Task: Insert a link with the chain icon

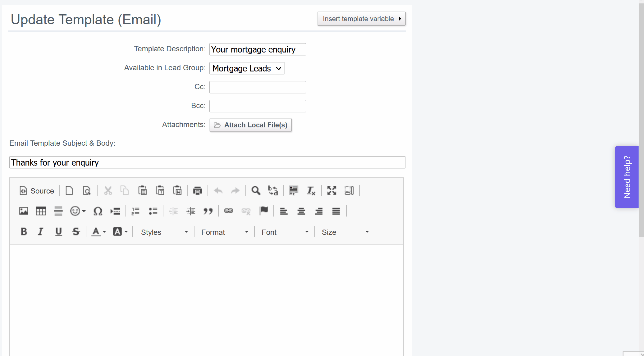Action: tap(229, 211)
